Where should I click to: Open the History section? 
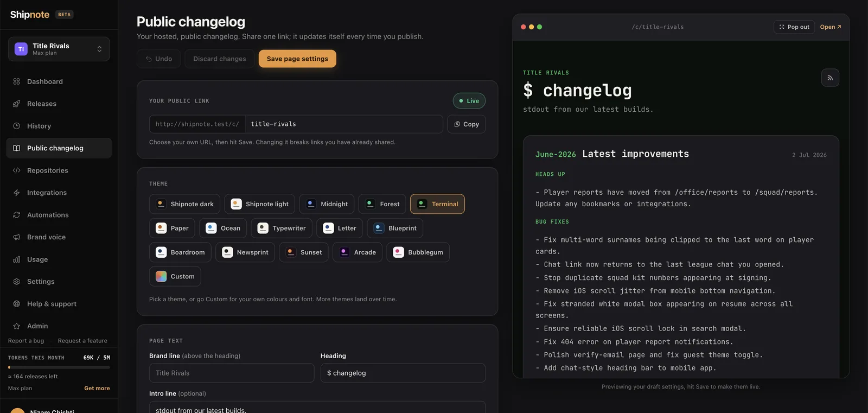click(59, 126)
